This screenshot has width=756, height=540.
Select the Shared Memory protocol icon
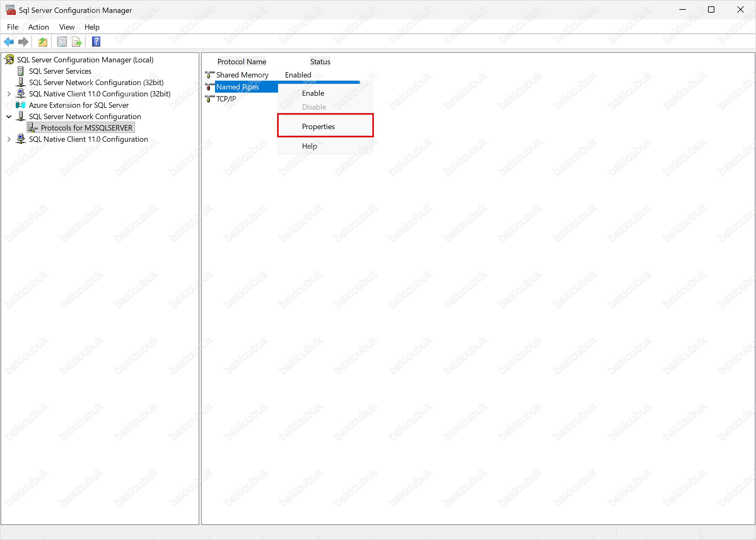(x=209, y=75)
